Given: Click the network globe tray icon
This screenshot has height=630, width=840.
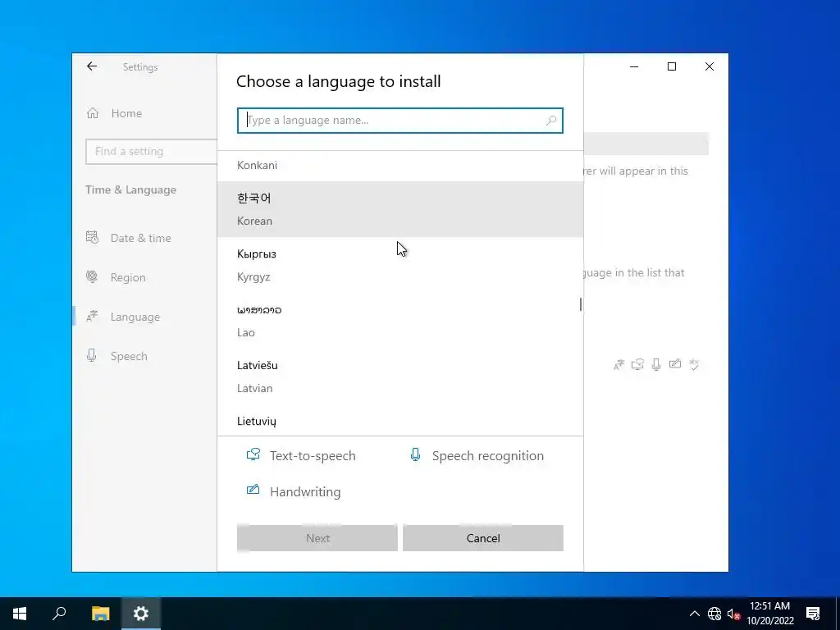Looking at the screenshot, I should (714, 614).
